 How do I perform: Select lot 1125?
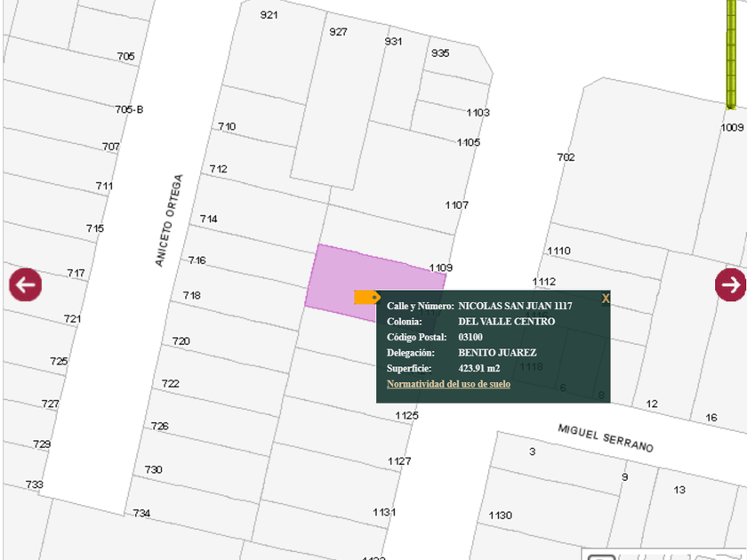point(406,416)
